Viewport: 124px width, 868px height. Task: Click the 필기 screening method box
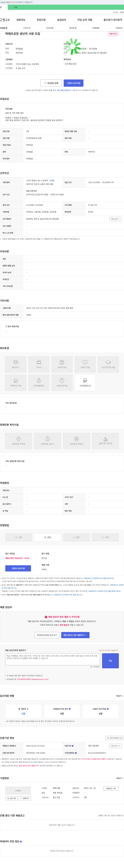point(76,537)
